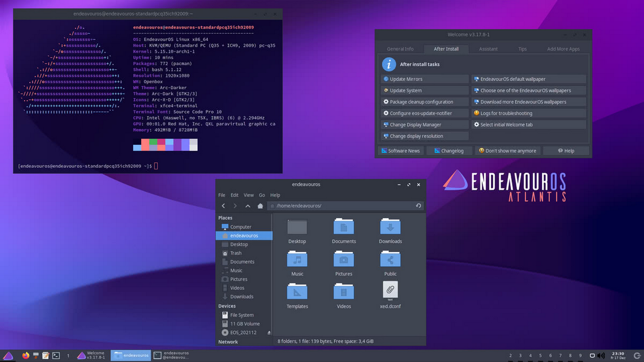Switch to workspace 7 in the panel
The width and height of the screenshot is (644, 362).
tap(560, 356)
